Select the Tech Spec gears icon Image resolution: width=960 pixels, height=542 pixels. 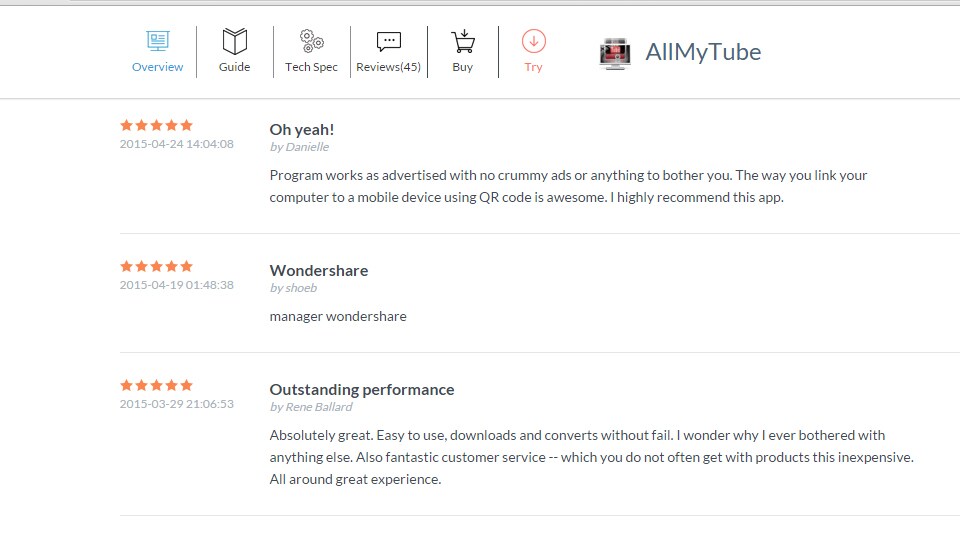pos(311,41)
